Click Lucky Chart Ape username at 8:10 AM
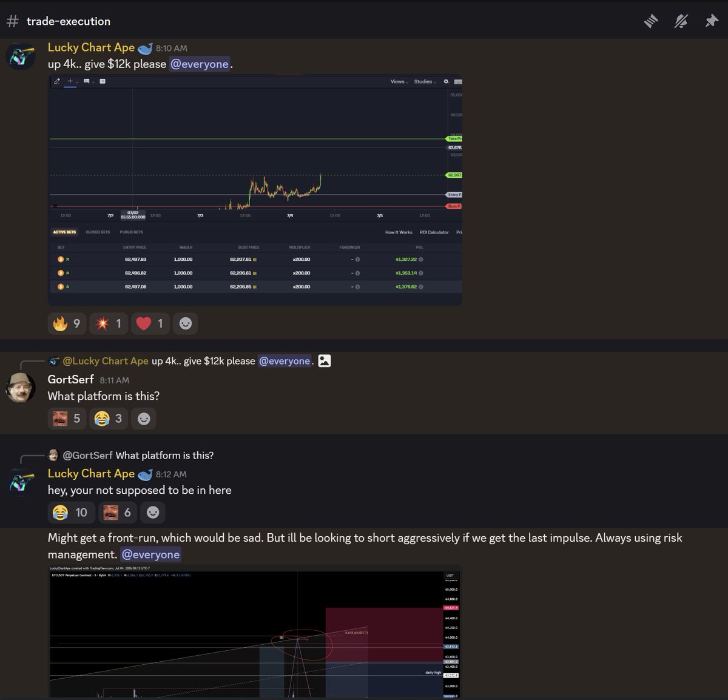This screenshot has width=728, height=700. click(x=91, y=47)
